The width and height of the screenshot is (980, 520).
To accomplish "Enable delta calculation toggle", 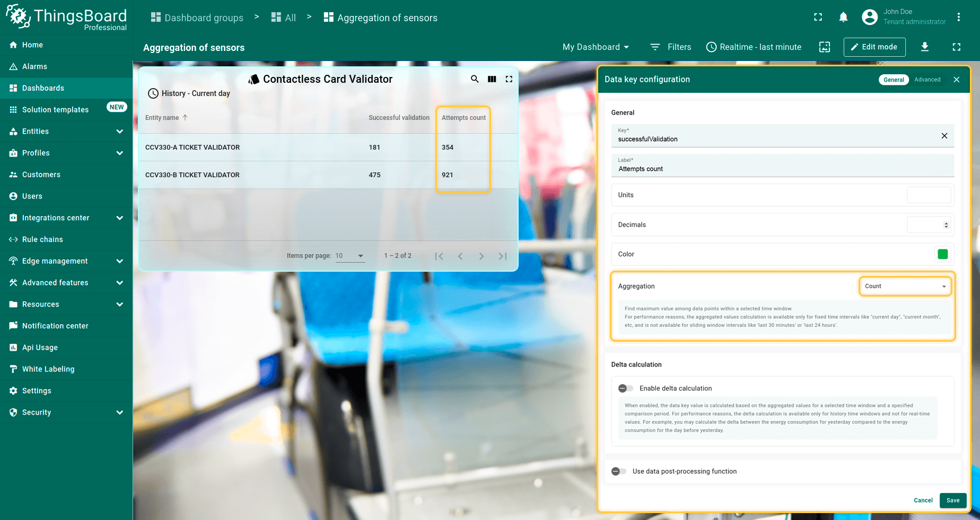I will pos(626,388).
